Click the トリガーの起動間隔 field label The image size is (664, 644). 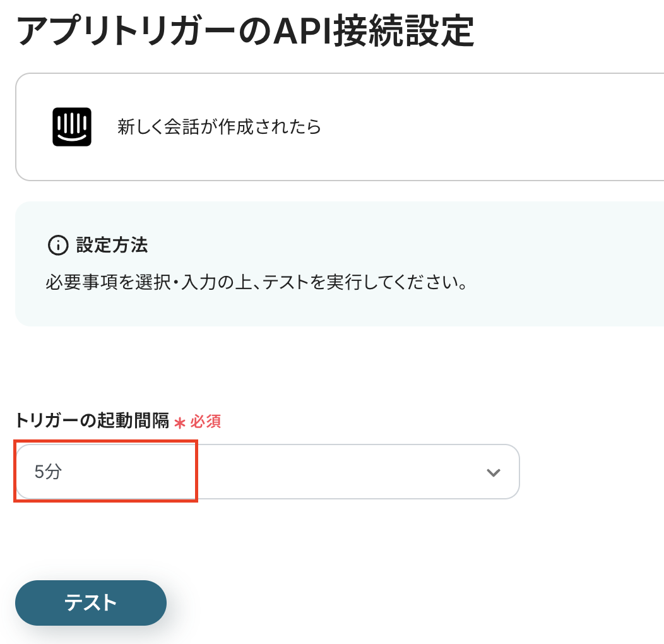coord(92,422)
